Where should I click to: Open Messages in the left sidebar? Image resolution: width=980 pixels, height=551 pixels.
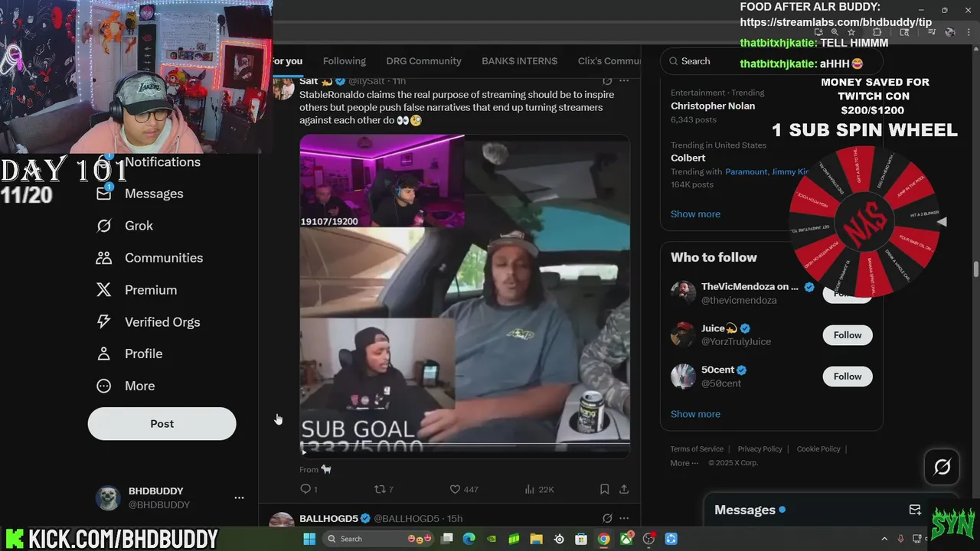(x=139, y=194)
